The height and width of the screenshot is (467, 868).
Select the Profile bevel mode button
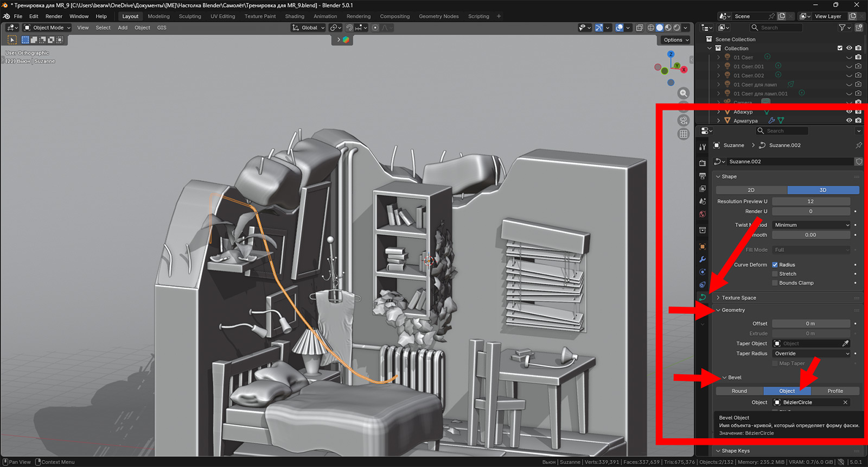tap(835, 391)
